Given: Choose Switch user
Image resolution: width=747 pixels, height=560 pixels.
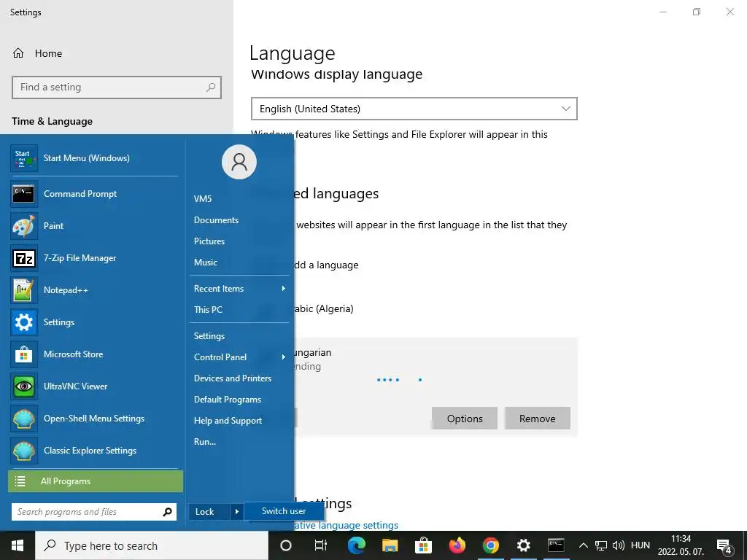Looking at the screenshot, I should [284, 511].
